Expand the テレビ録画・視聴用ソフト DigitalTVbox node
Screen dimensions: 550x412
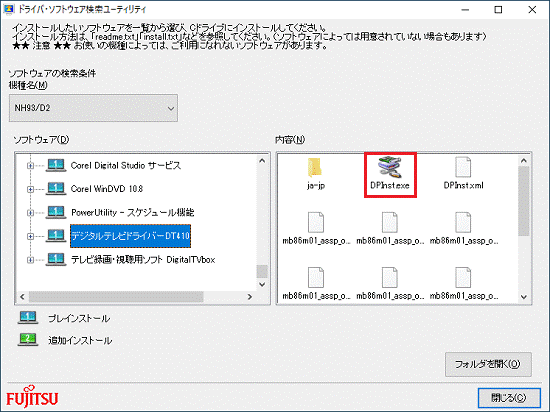pos(31,260)
